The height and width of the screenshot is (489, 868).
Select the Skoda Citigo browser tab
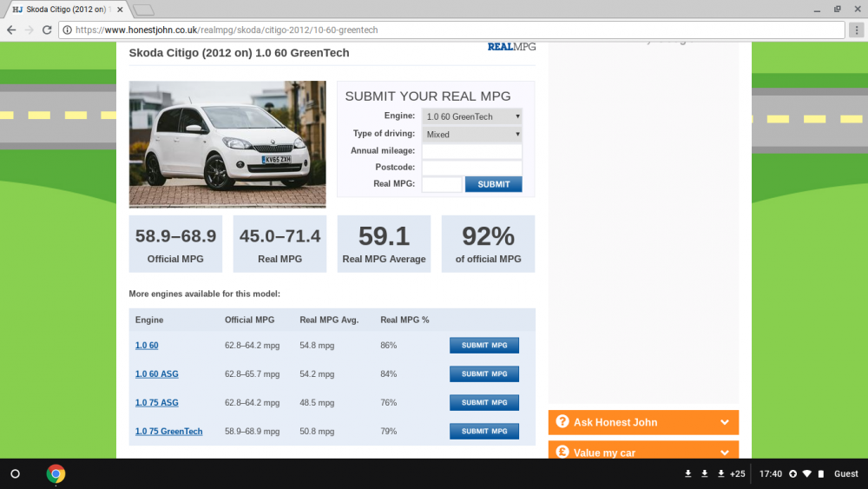67,10
